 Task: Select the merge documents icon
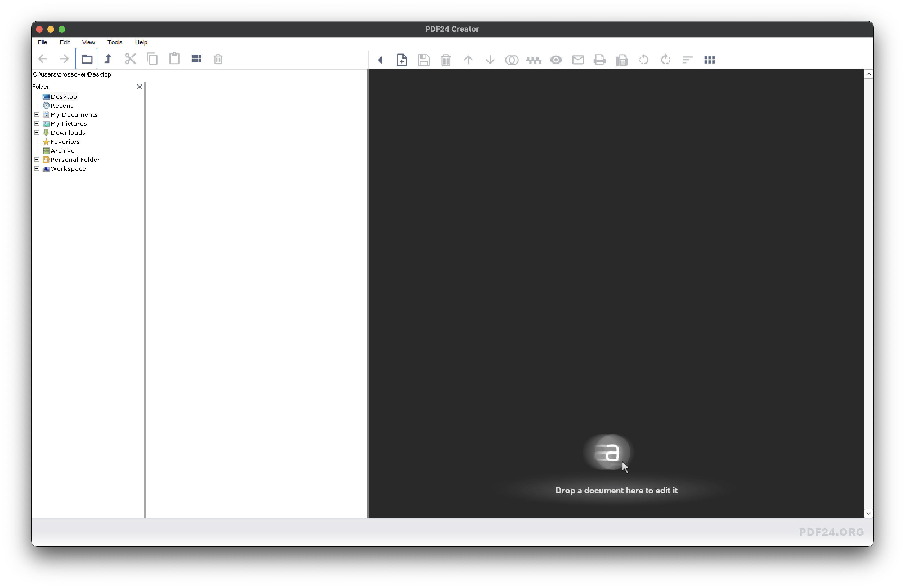pos(511,60)
